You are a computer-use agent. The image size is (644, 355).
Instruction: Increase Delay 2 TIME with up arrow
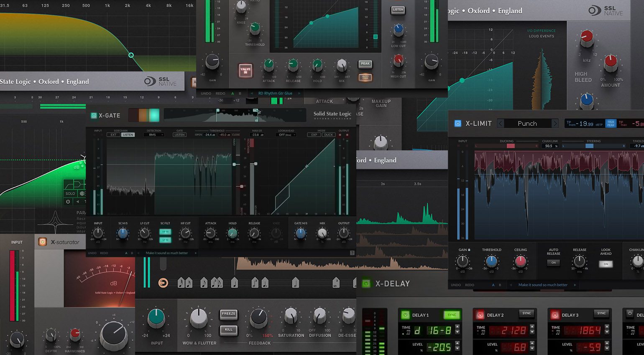click(532, 327)
